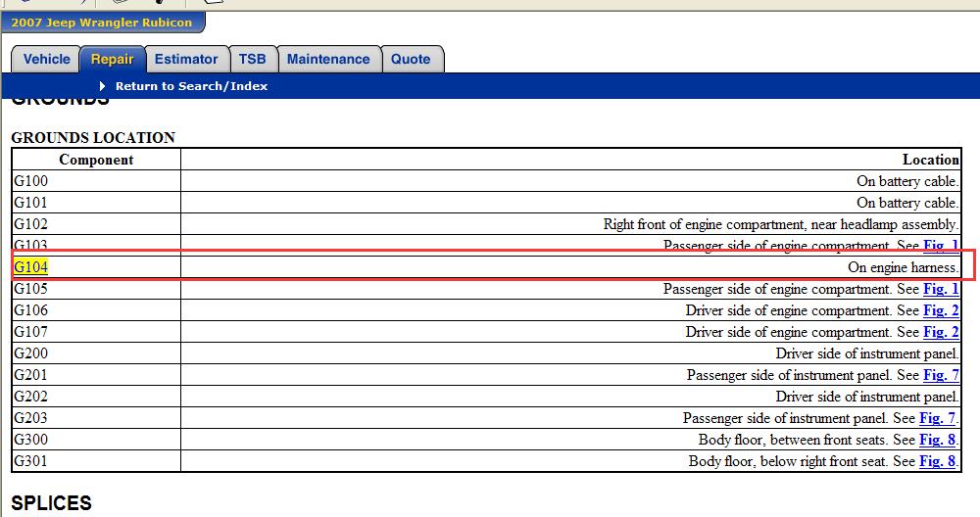This screenshot has width=980, height=517.
Task: Click the arrow icon beside Return to Search/Index
Action: click(x=102, y=86)
